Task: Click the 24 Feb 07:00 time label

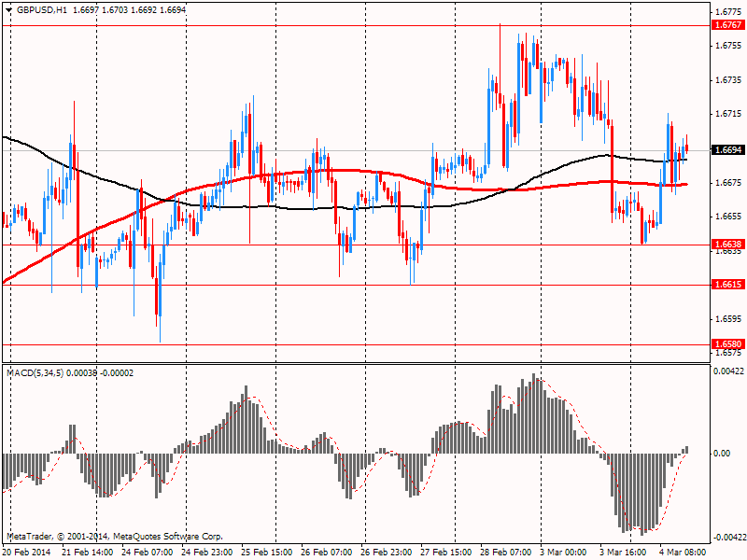Action: click(x=147, y=553)
